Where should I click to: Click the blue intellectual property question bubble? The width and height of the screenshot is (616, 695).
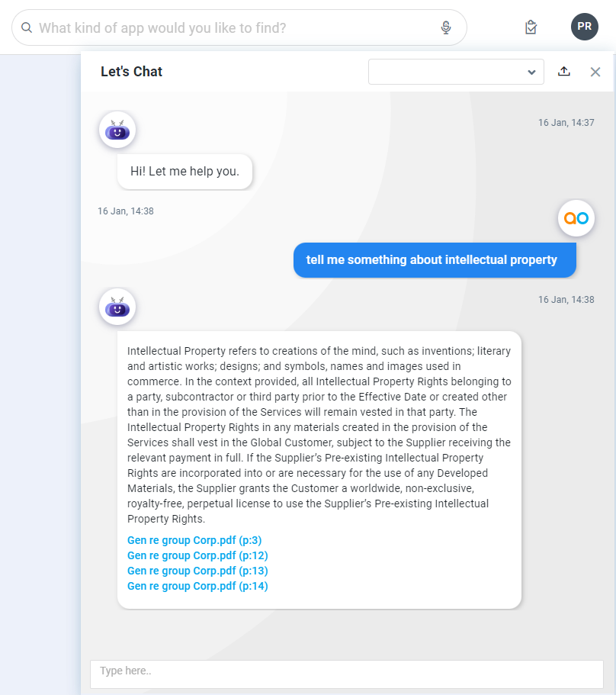[432, 260]
